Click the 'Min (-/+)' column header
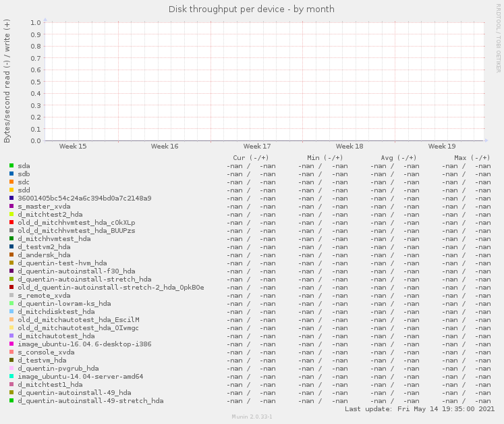Viewport: 504px width, 424px height. pyautogui.click(x=325, y=157)
